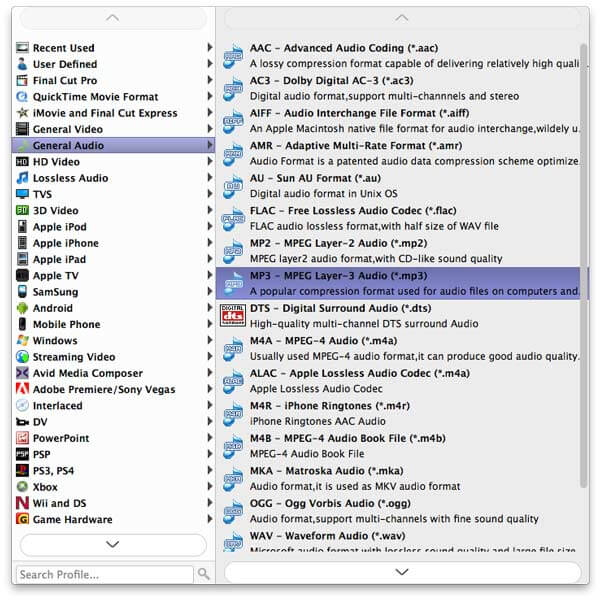Viewport: 600px width, 600px height.
Task: Choose AC3 Dolby Digital AC-3 format
Action: pos(398,88)
